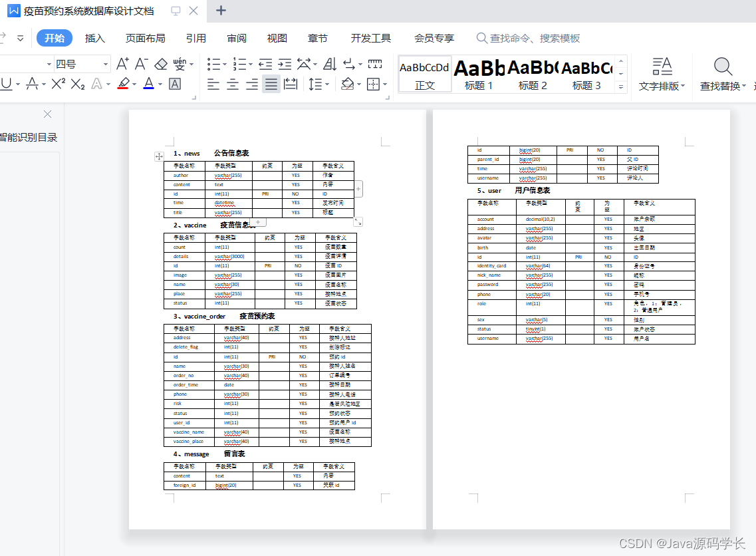The height and width of the screenshot is (556, 756).
Task: Expand the styles gallery
Action: point(621,87)
